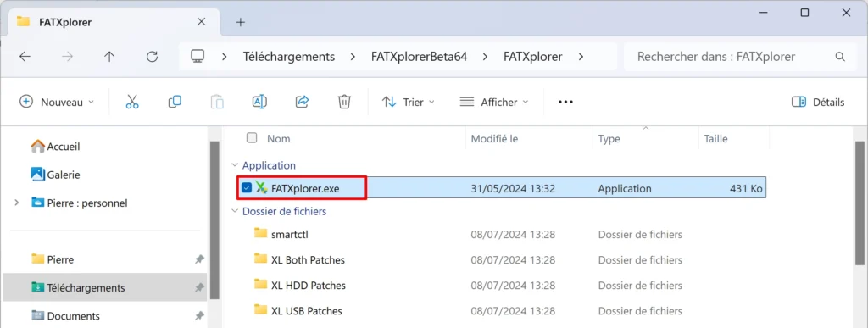This screenshot has width=868, height=328.
Task: Click the Rename icon in toolbar
Action: click(x=259, y=102)
